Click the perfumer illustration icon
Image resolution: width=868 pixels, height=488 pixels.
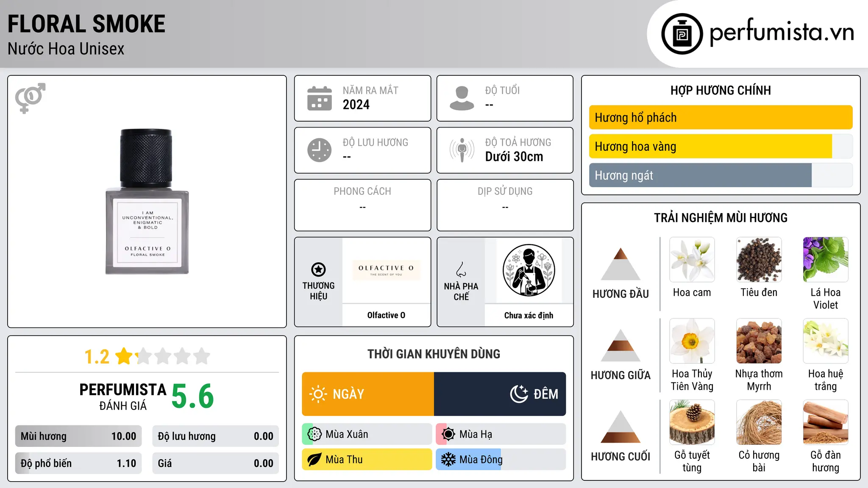pyautogui.click(x=529, y=270)
